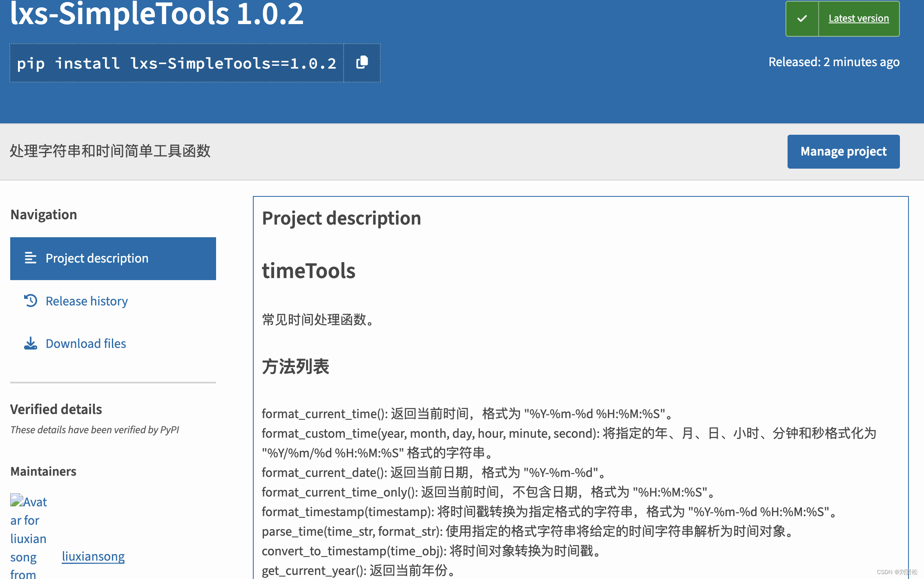Click the convert_to_timestamp(time_obj) line
This screenshot has height=579, width=924.
pyautogui.click(x=432, y=551)
